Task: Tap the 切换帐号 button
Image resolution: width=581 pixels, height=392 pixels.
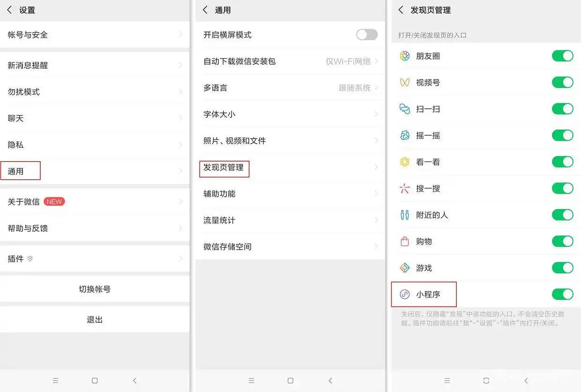Action: click(95, 289)
